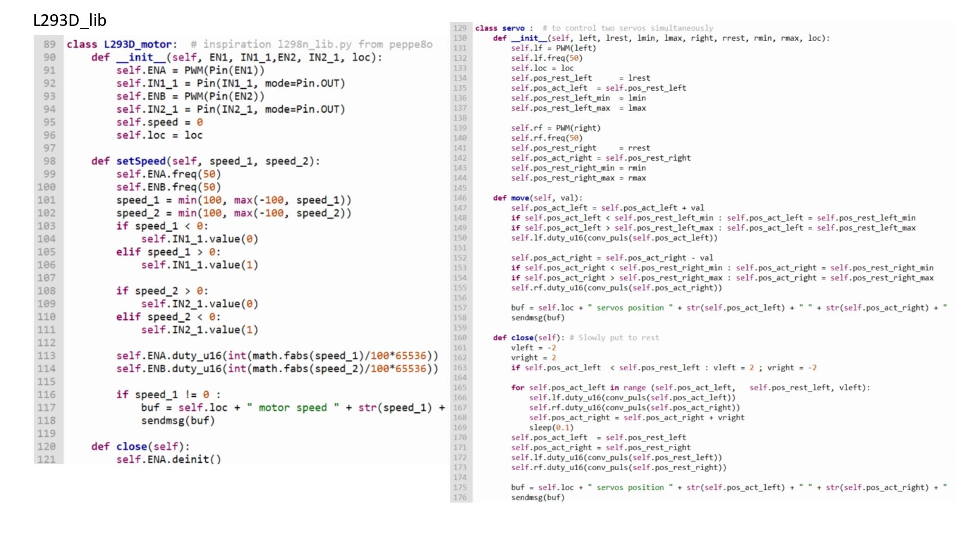
Task: Click 'vright = 2' line 162
Action: point(534,358)
